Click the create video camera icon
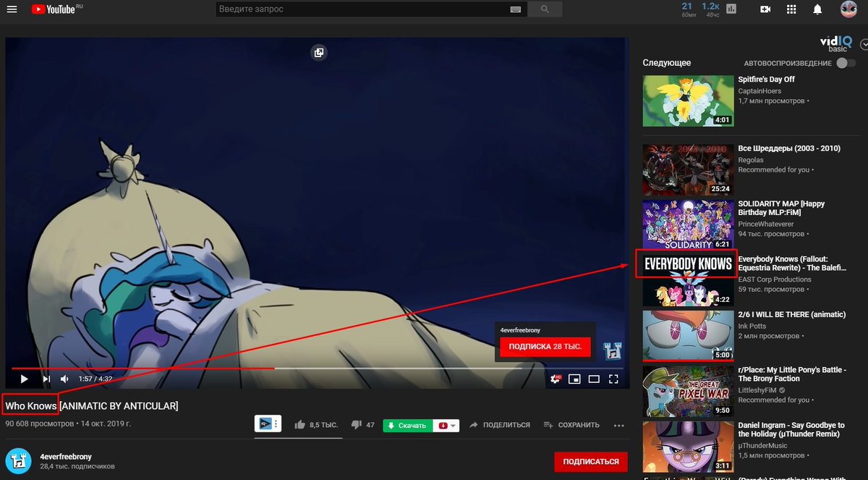The width and height of the screenshot is (868, 480). click(x=765, y=9)
